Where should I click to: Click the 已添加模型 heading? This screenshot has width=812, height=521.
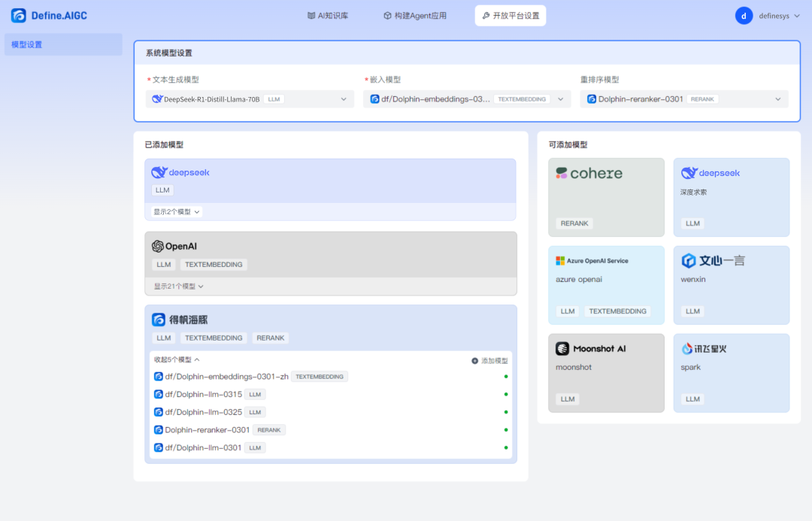(x=164, y=144)
